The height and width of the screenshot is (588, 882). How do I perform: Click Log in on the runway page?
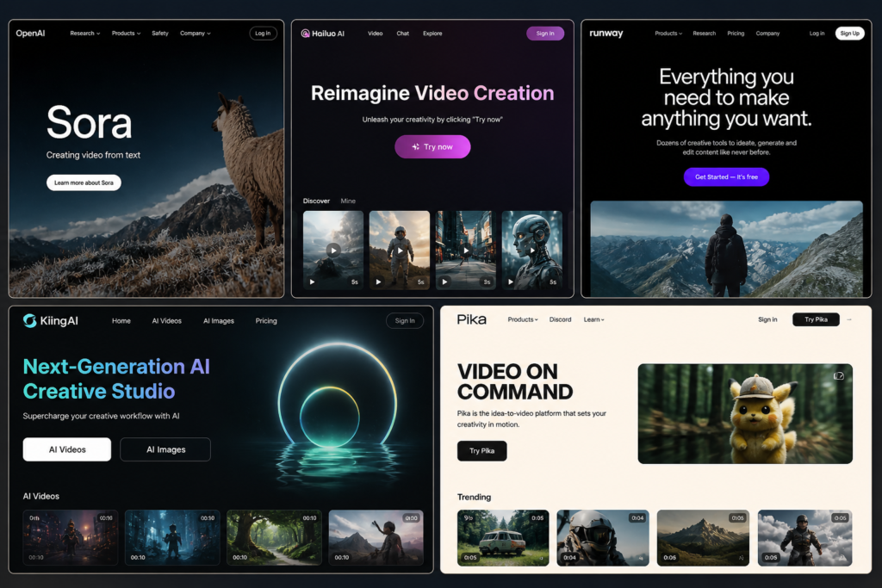(x=817, y=34)
